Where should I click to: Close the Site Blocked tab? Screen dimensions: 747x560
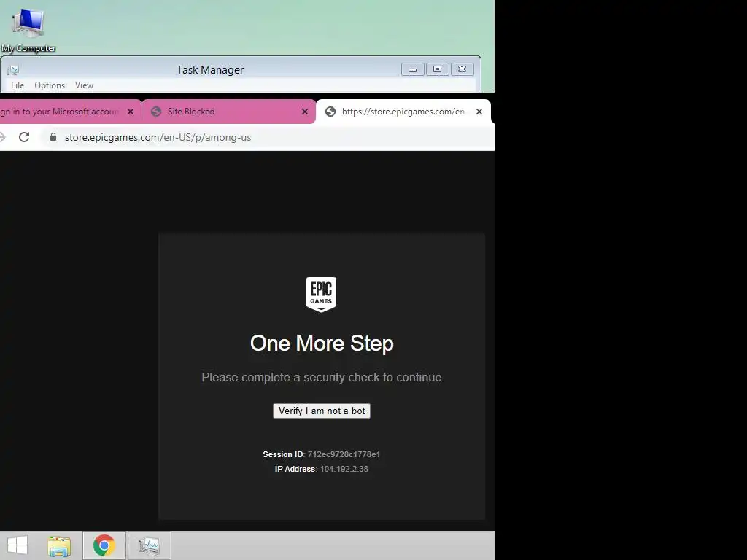(x=305, y=112)
